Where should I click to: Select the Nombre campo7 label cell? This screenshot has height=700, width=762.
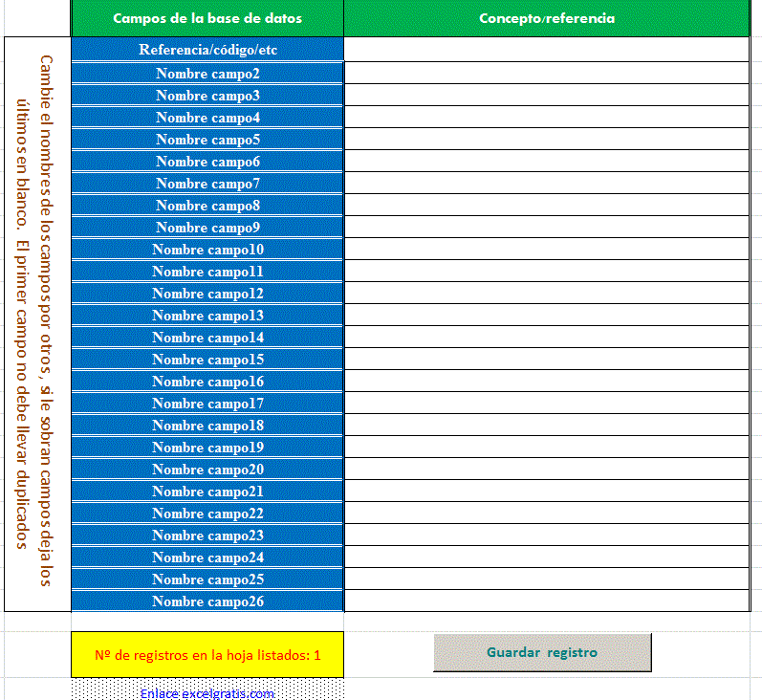pyautogui.click(x=207, y=183)
